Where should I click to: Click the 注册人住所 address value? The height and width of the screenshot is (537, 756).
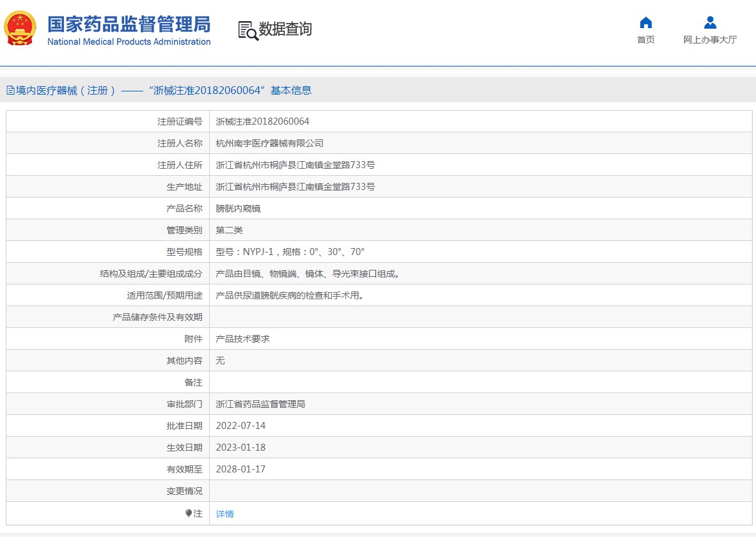295,165
